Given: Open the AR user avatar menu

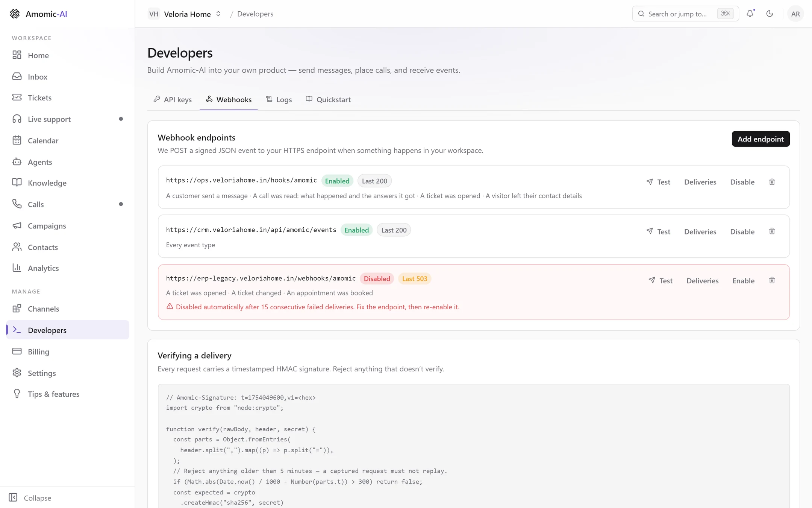Looking at the screenshot, I should 795,14.
